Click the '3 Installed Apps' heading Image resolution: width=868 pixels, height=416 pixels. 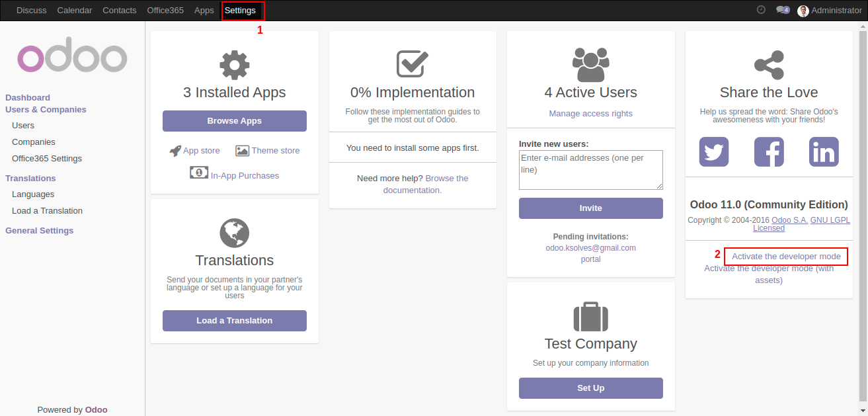[x=235, y=93]
